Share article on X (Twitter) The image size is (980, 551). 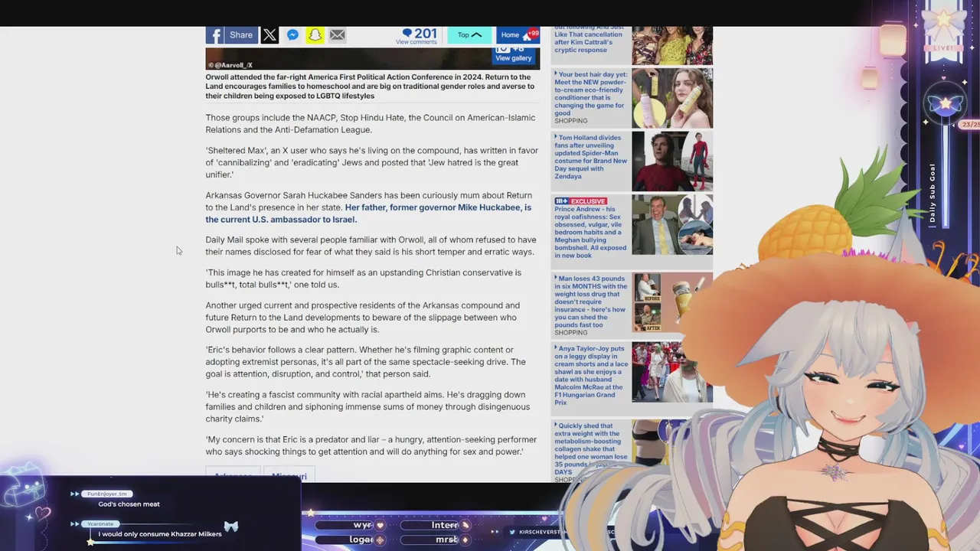[269, 35]
